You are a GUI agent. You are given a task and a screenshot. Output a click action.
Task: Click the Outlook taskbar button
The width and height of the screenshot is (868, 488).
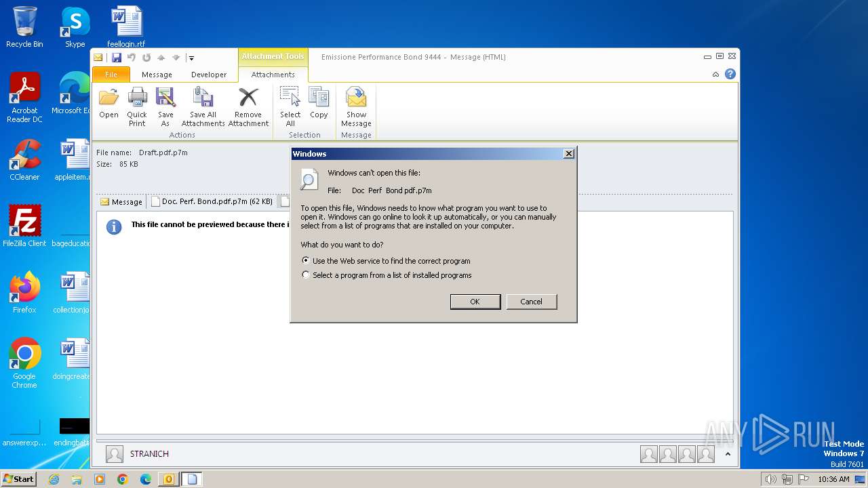point(168,479)
